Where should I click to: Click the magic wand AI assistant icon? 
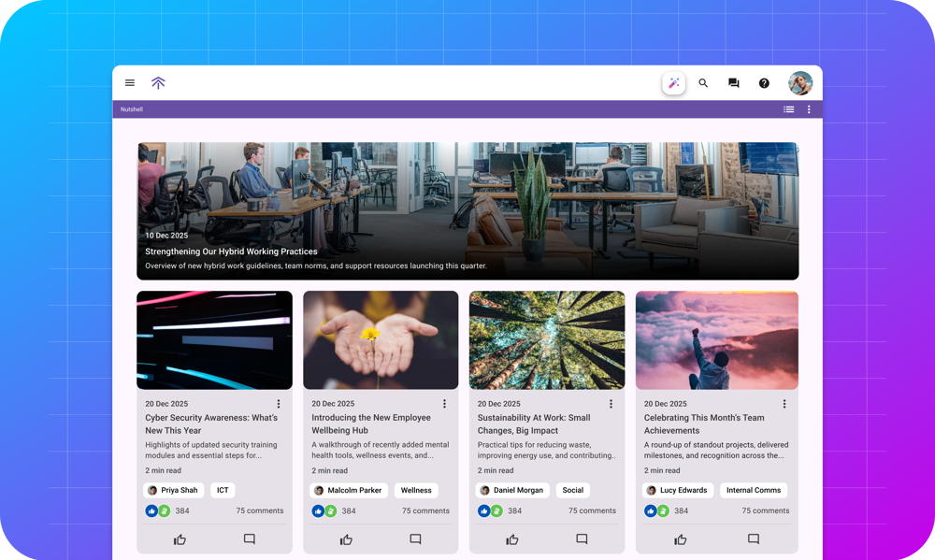click(673, 83)
